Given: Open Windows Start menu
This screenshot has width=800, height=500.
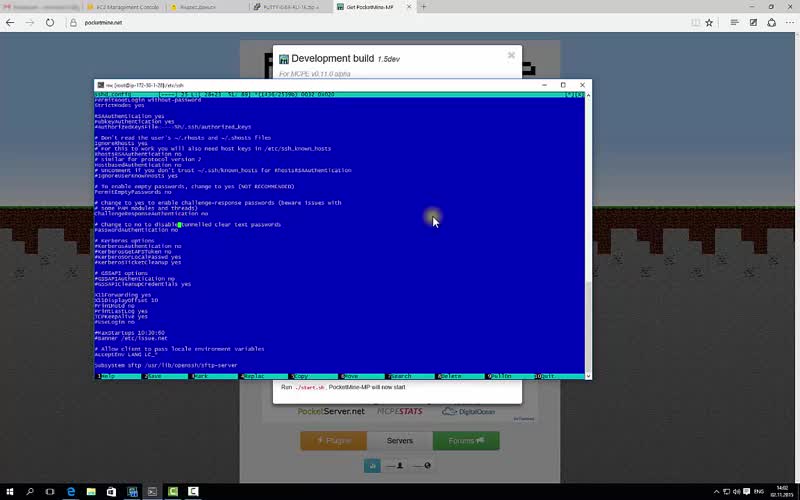Looking at the screenshot, I should [x=10, y=491].
